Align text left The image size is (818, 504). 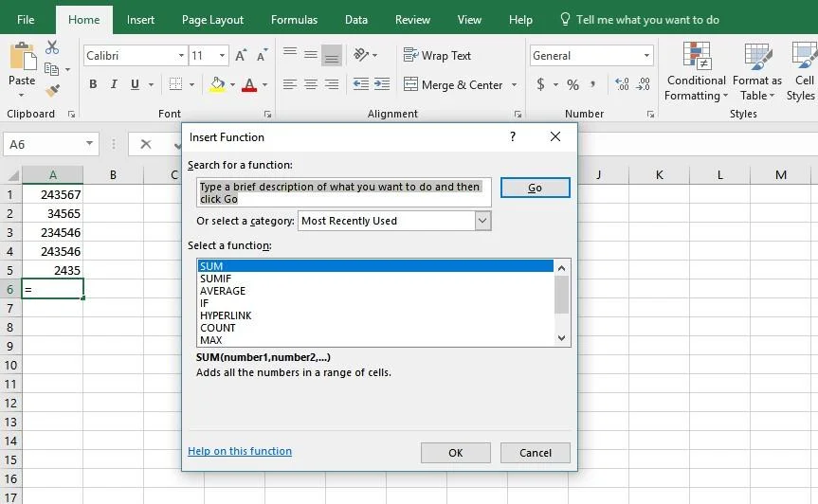tap(290, 84)
